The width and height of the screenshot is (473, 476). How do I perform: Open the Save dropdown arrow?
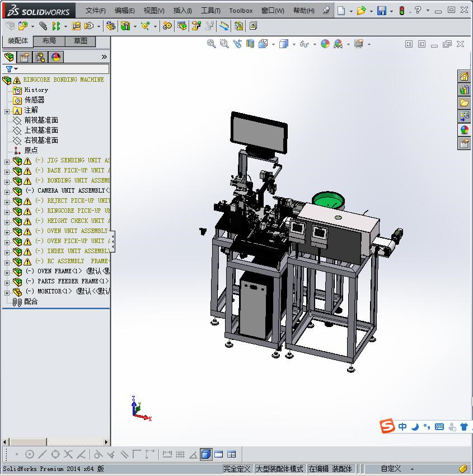click(391, 11)
